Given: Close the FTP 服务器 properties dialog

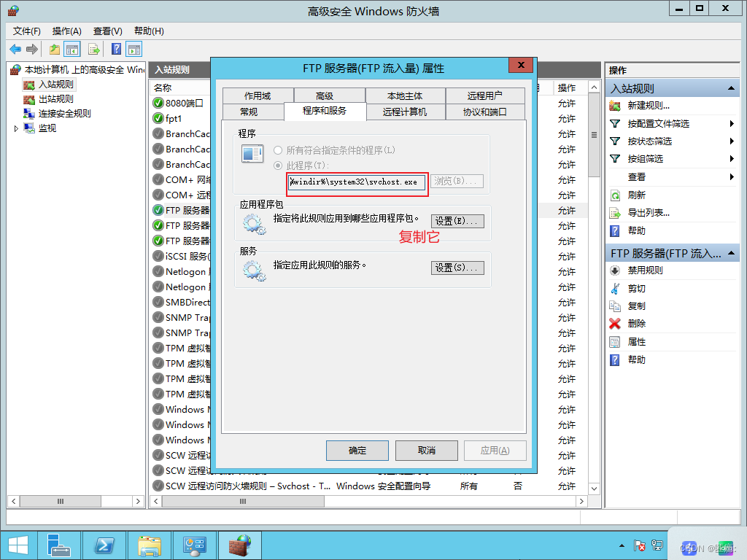Looking at the screenshot, I should [521, 65].
